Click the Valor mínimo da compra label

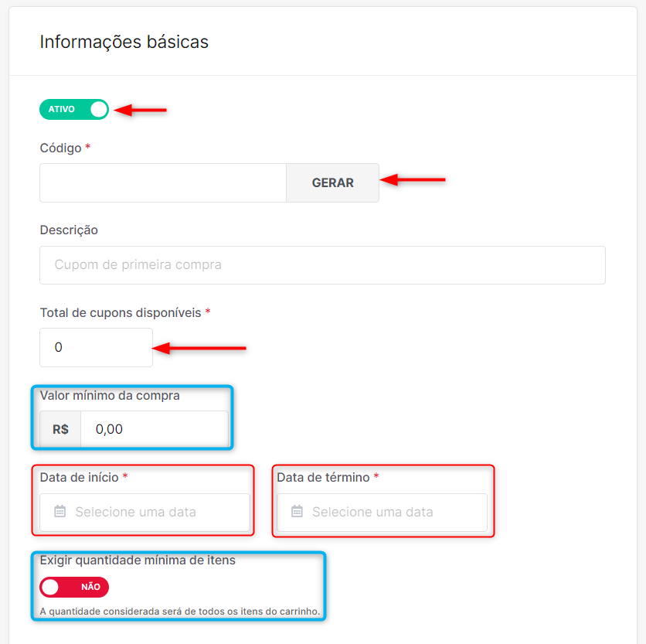tap(110, 395)
